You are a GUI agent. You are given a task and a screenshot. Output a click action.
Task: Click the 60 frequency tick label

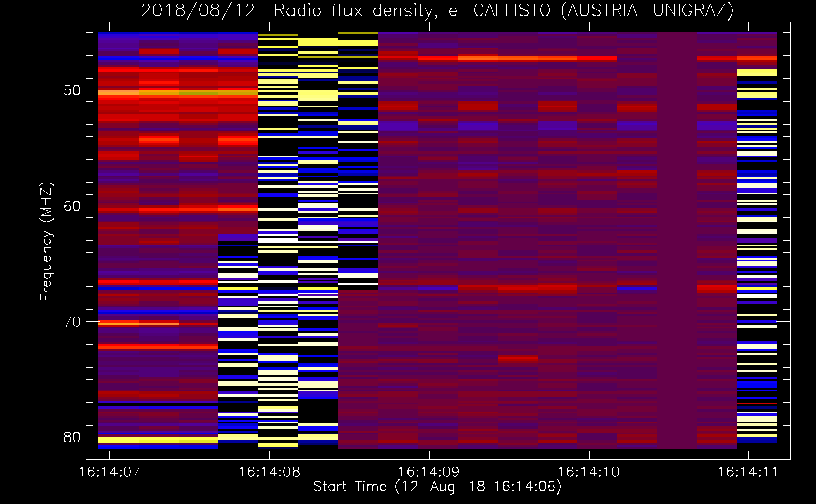72,206
